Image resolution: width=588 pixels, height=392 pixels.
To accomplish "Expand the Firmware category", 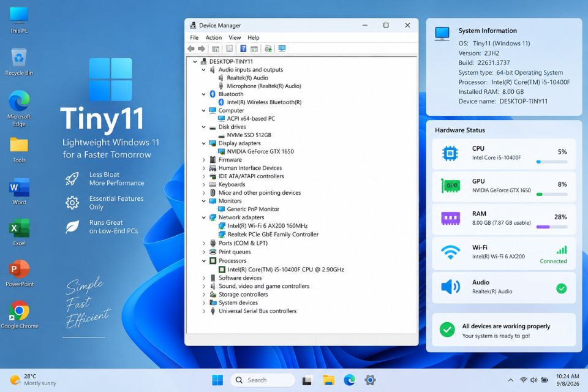I will click(x=203, y=160).
